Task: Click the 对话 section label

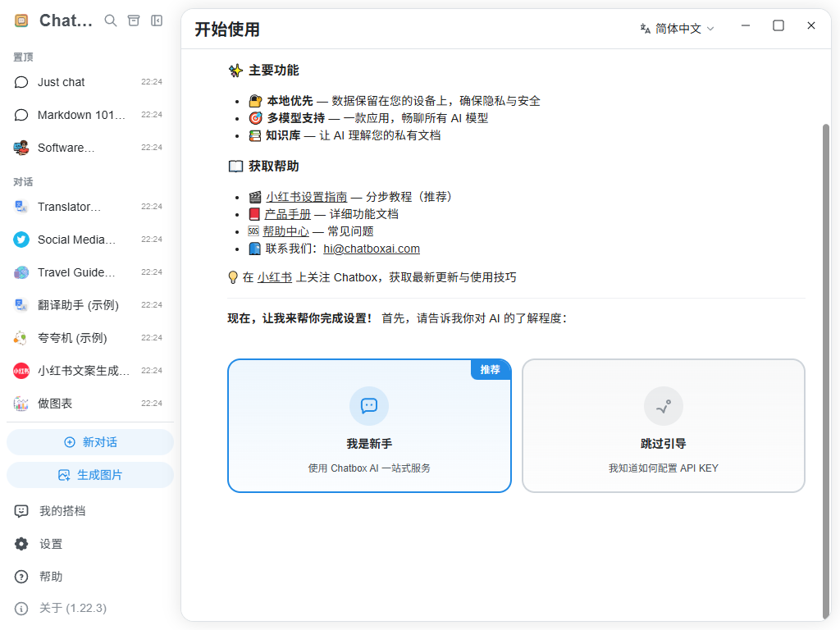Action: click(x=23, y=182)
